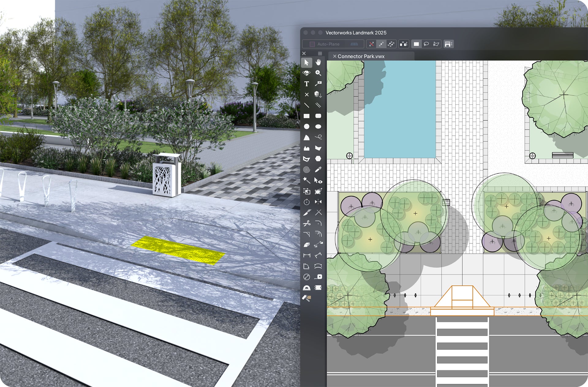Switch to Connector Park.vwx tab
Viewport: 588px width, 387px height.
coord(361,56)
